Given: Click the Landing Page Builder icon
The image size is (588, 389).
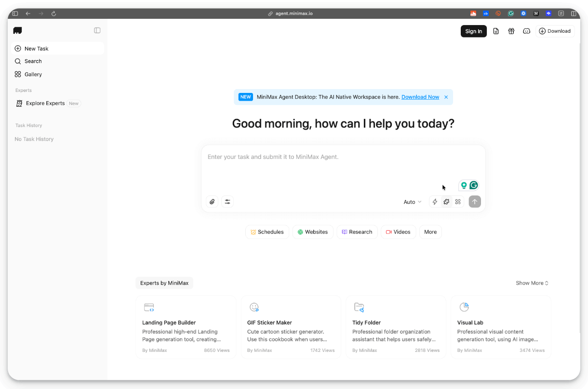Looking at the screenshot, I should coord(149,307).
